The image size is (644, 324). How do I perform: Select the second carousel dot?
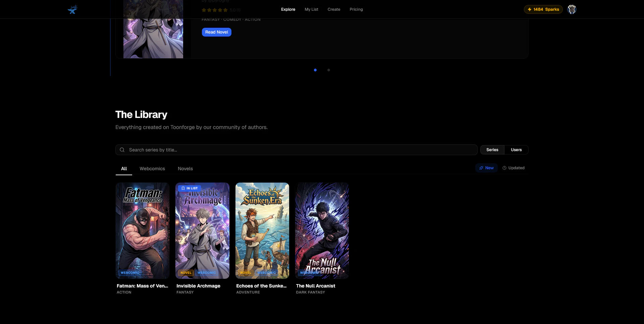click(329, 70)
